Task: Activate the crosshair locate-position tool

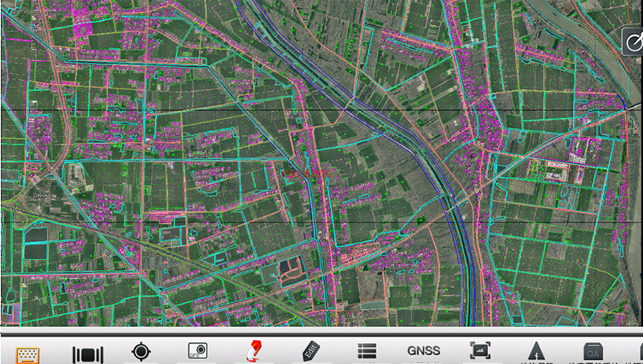Action: coord(141,352)
